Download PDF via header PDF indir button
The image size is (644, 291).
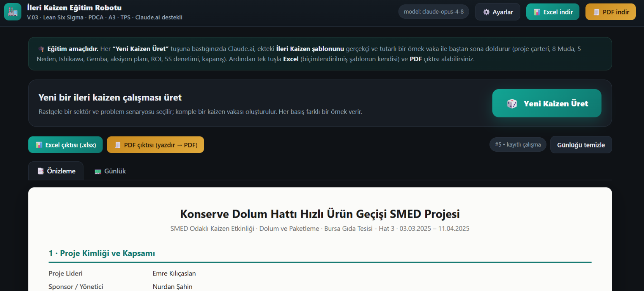(x=611, y=12)
